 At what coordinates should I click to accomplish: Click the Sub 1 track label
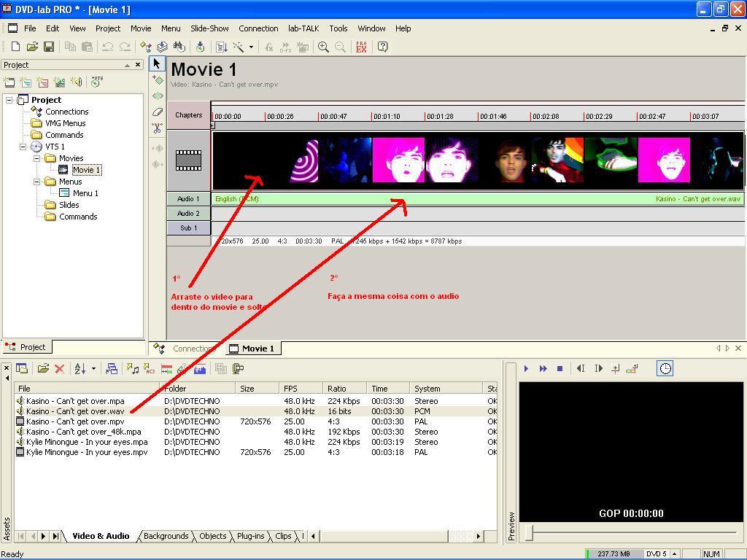click(x=189, y=228)
